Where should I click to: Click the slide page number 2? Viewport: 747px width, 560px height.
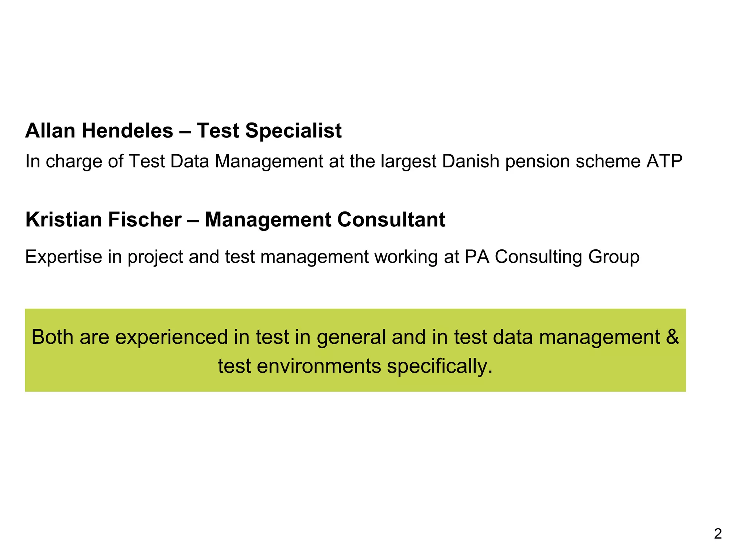pyautogui.click(x=717, y=534)
